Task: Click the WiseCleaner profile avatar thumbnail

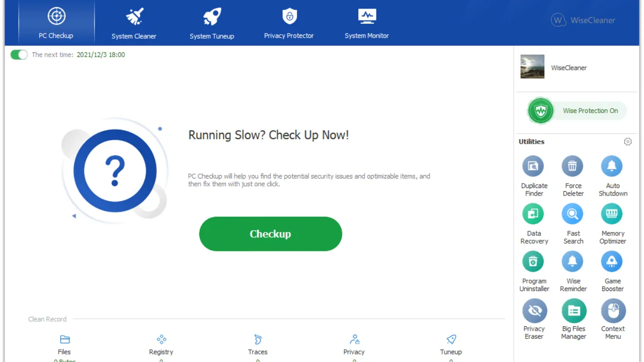Action: 532,67
